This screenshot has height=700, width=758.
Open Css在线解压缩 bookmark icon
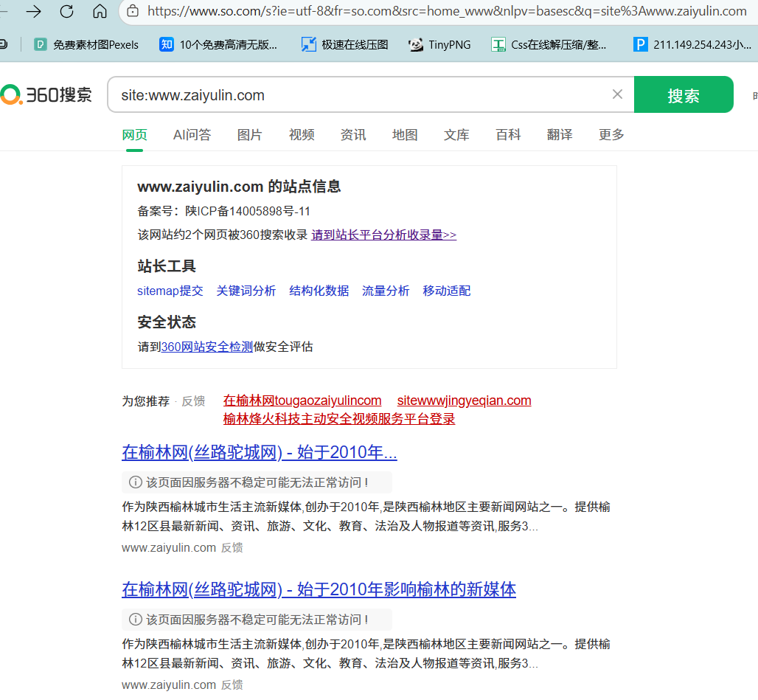(498, 45)
